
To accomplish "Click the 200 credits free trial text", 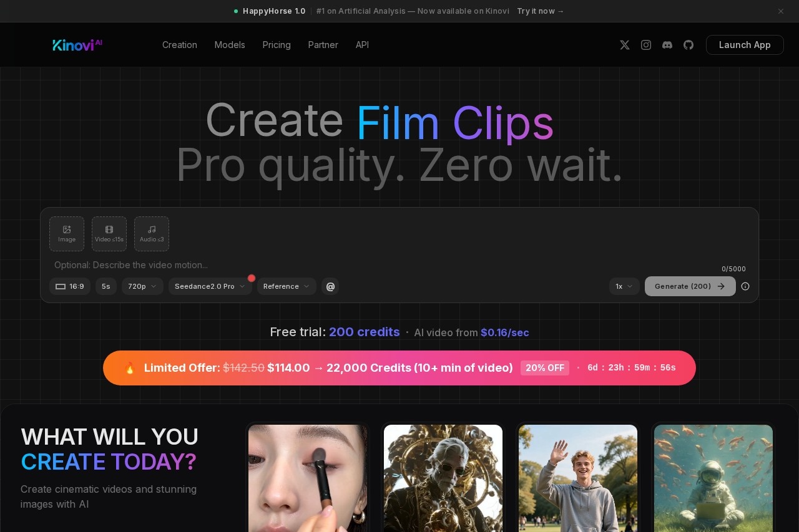I will [x=365, y=332].
